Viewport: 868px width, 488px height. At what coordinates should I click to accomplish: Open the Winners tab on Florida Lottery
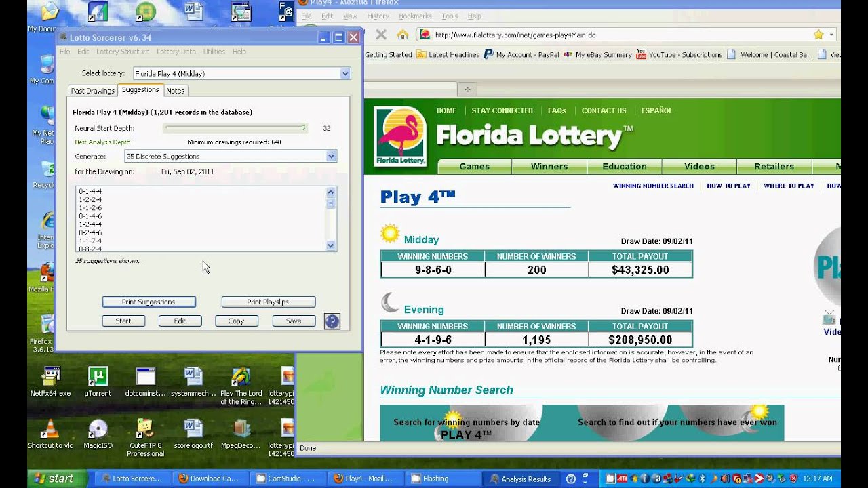pyautogui.click(x=549, y=167)
